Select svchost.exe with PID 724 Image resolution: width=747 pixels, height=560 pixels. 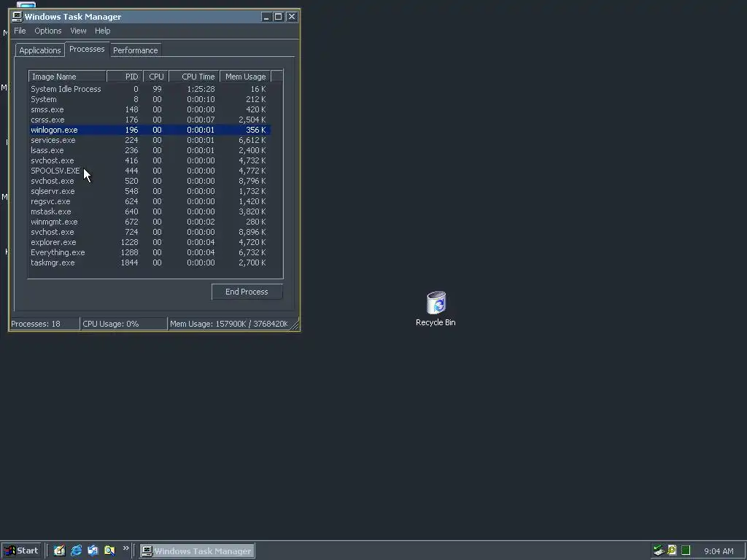click(150, 233)
